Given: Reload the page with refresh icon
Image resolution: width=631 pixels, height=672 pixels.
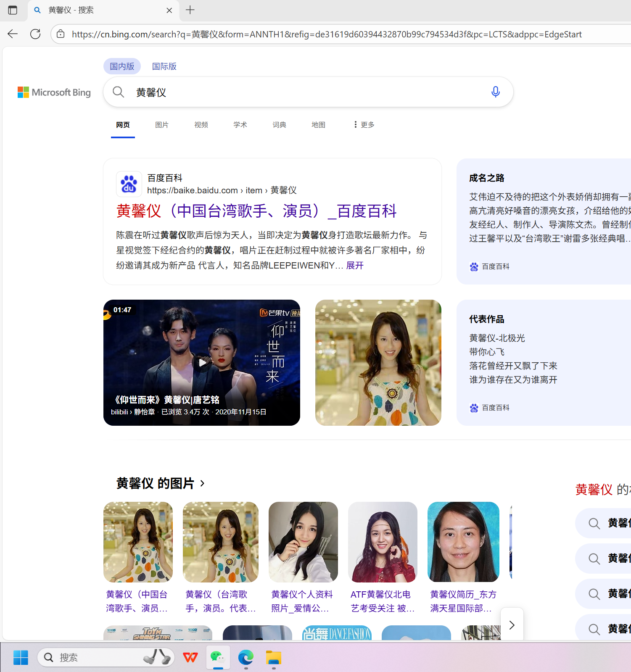Looking at the screenshot, I should point(35,34).
